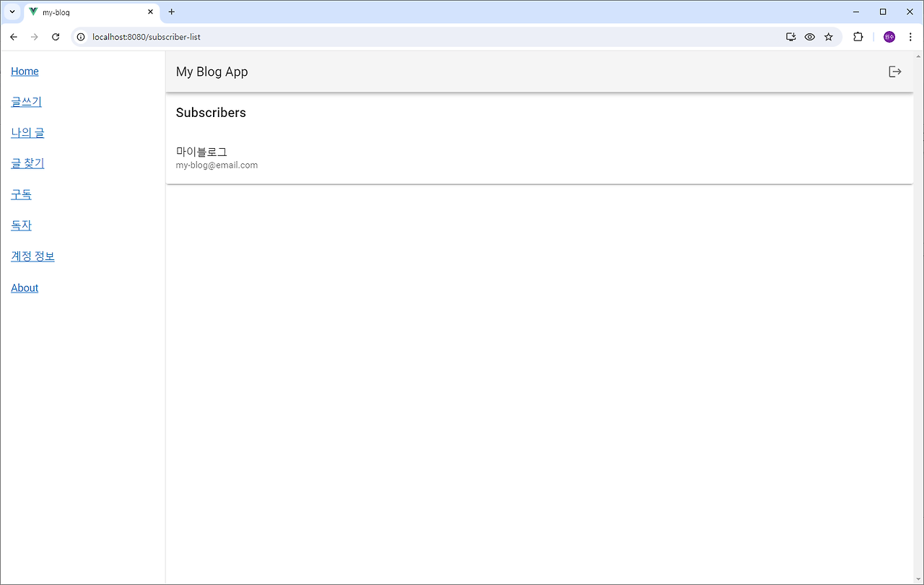Open site information icon in address bar
The height and width of the screenshot is (585, 924).
(81, 37)
